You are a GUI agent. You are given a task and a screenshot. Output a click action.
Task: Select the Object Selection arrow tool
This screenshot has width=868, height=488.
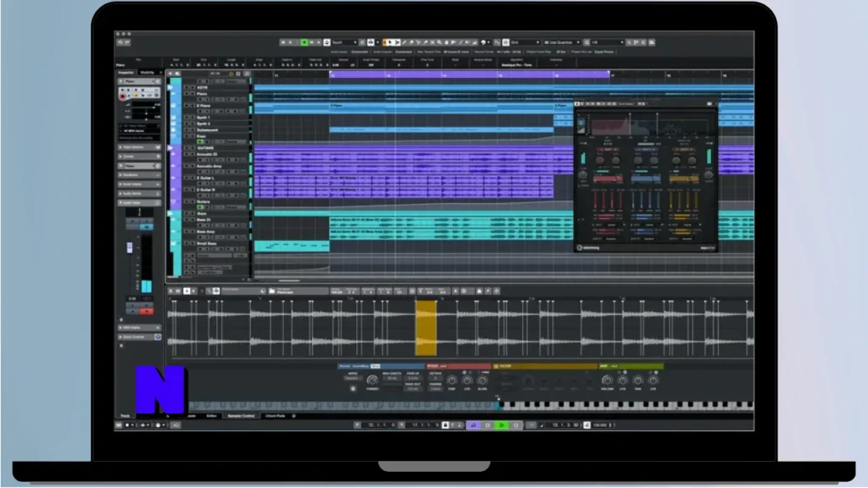pyautogui.click(x=388, y=42)
